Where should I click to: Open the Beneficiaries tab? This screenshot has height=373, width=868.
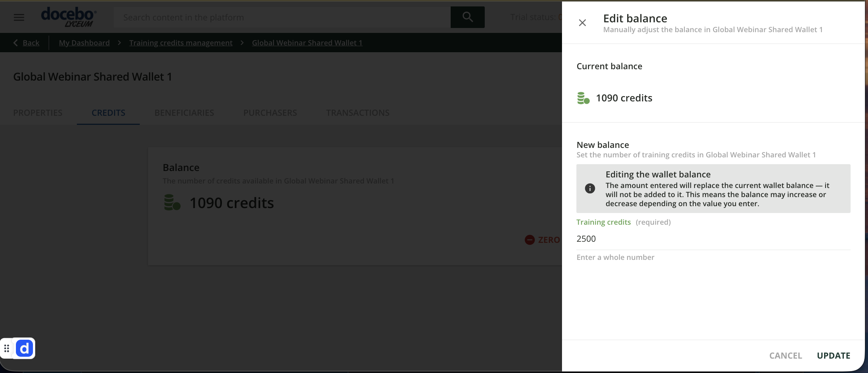184,113
